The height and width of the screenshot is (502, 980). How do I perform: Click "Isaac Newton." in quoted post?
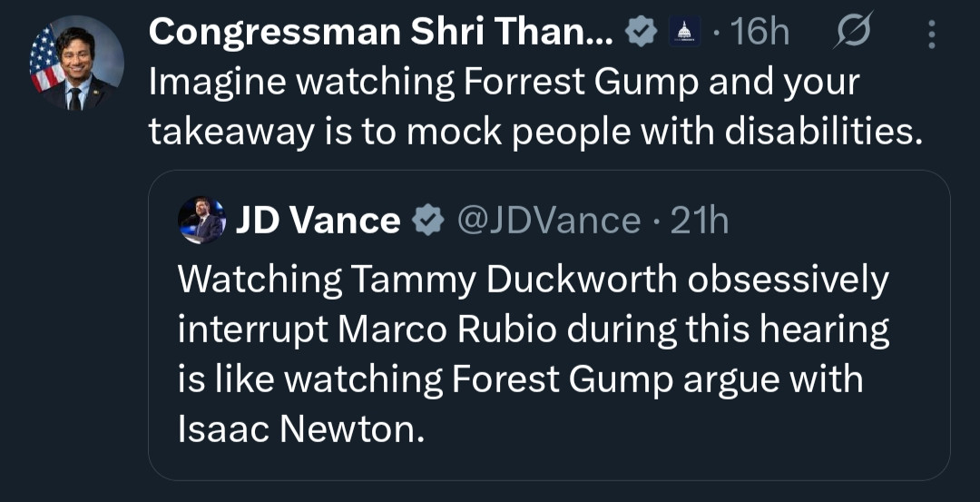pyautogui.click(x=301, y=428)
